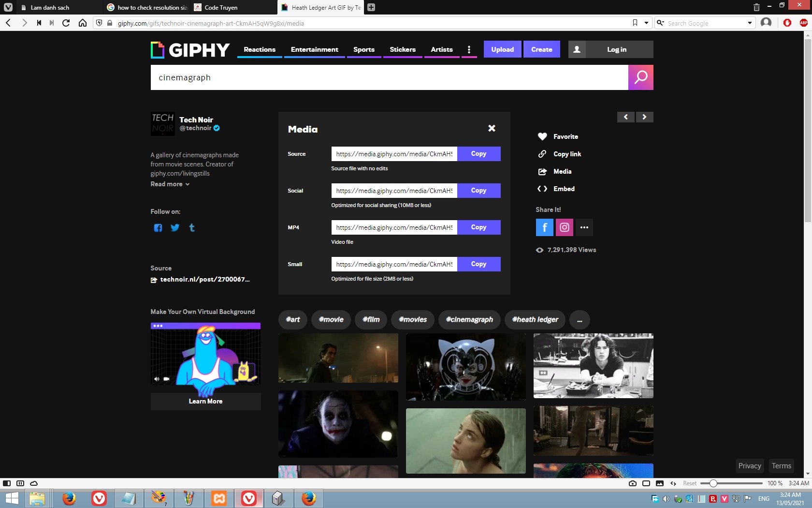Open Reactions menu
Image resolution: width=812 pixels, height=508 pixels.
[x=260, y=49]
